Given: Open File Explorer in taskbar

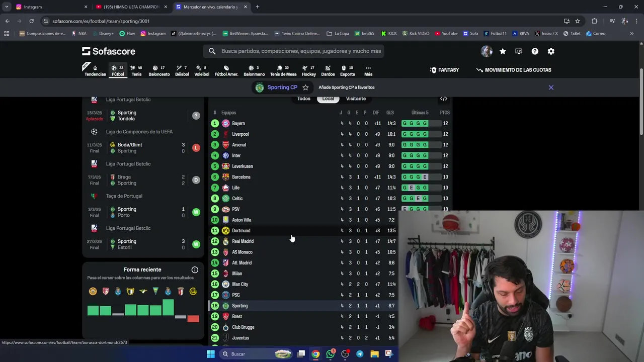Looking at the screenshot, I should click(374, 354).
